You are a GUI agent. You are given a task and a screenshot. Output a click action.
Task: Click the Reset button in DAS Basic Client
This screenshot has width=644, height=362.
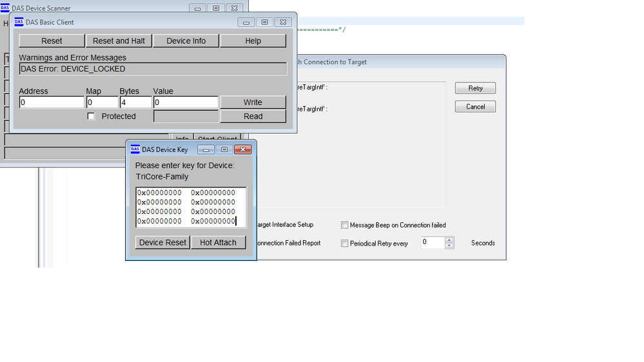pos(52,41)
